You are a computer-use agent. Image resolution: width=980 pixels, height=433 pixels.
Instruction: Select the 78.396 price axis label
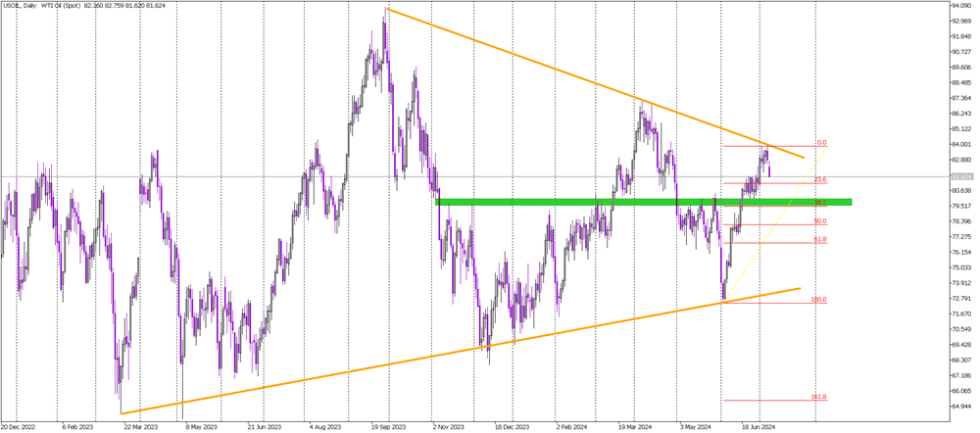click(x=960, y=221)
